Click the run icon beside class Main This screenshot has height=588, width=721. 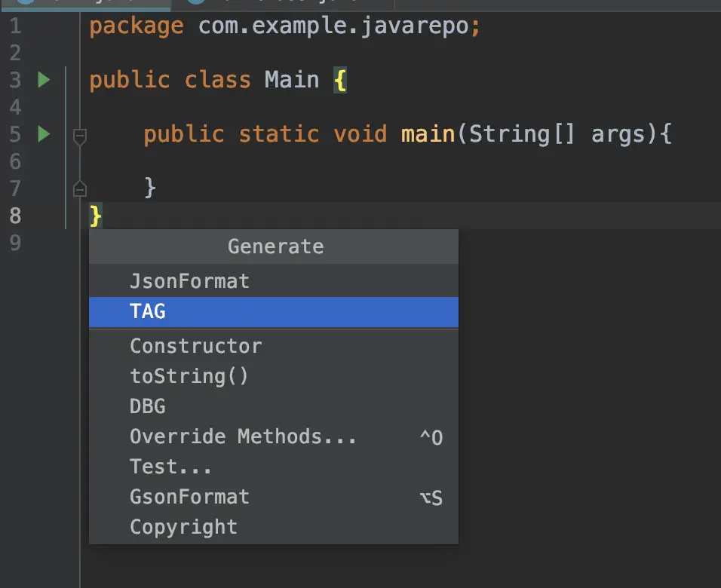(44, 79)
